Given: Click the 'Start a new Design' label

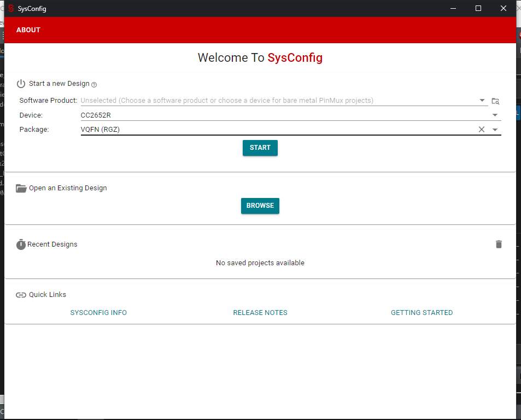Looking at the screenshot, I should pyautogui.click(x=59, y=84).
